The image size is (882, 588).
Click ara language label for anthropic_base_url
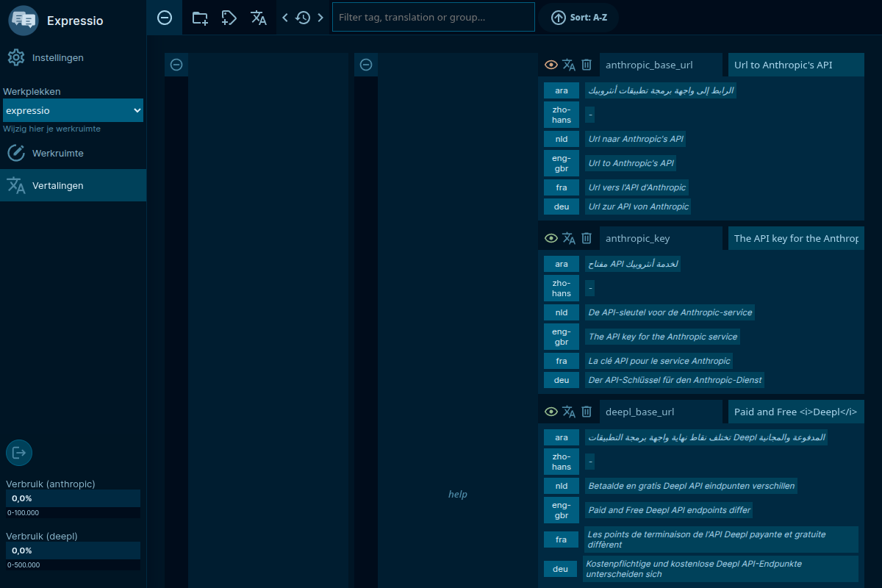[x=562, y=90]
